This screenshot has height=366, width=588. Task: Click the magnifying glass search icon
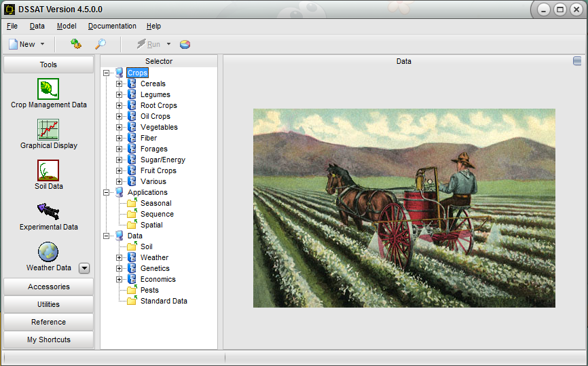[100, 44]
